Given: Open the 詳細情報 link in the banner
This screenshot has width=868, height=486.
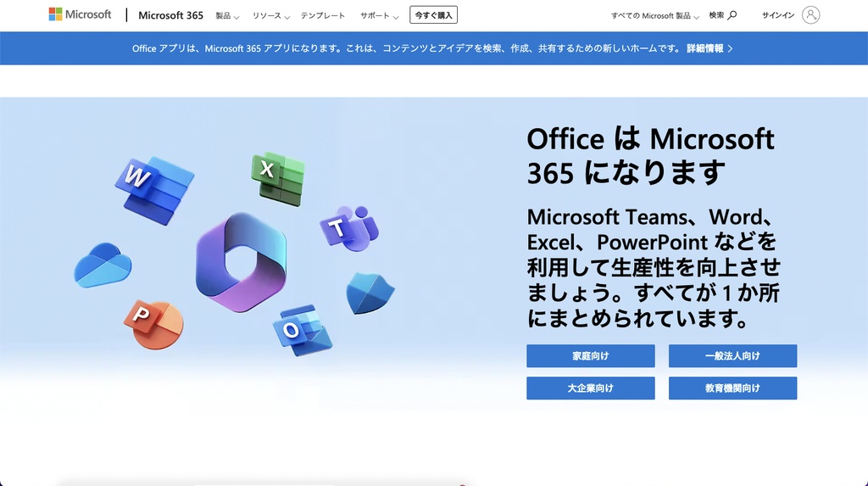Looking at the screenshot, I should (x=709, y=48).
